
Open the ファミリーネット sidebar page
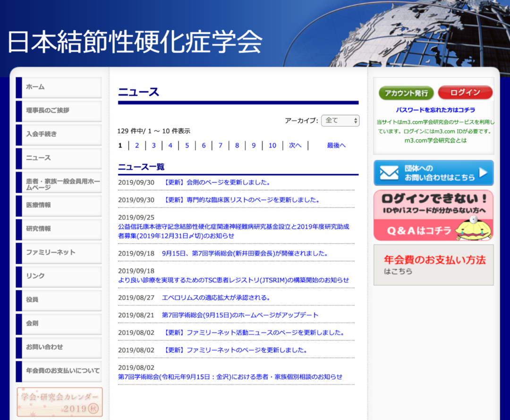point(58,253)
